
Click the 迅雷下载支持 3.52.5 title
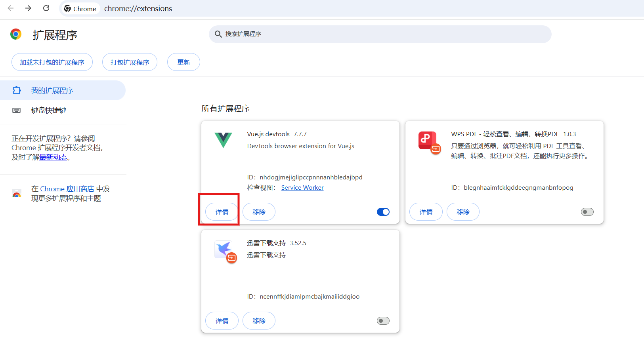(277, 243)
